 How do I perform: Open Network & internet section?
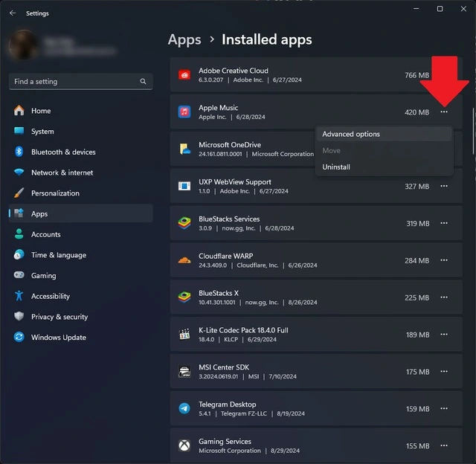[80, 173]
